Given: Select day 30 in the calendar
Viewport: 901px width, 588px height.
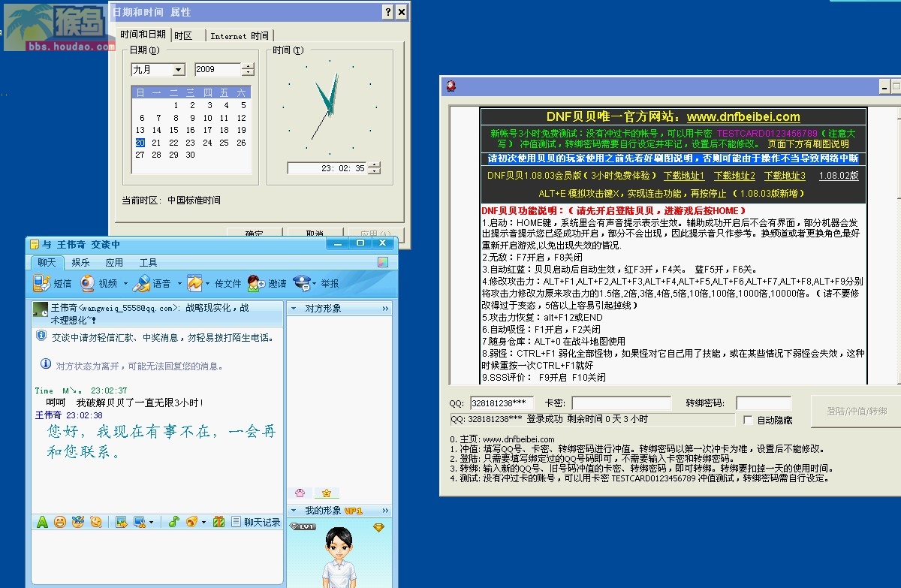Looking at the screenshot, I should pos(191,155).
